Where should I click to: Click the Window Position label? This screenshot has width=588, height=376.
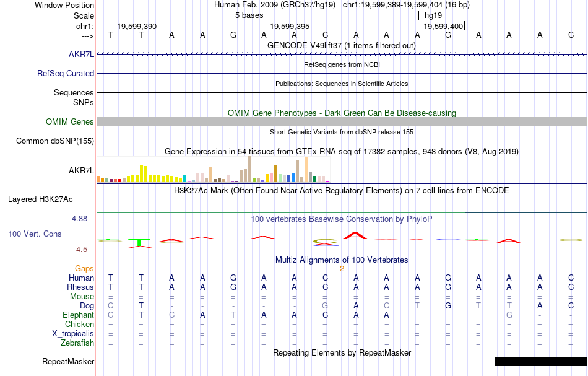(x=64, y=5)
